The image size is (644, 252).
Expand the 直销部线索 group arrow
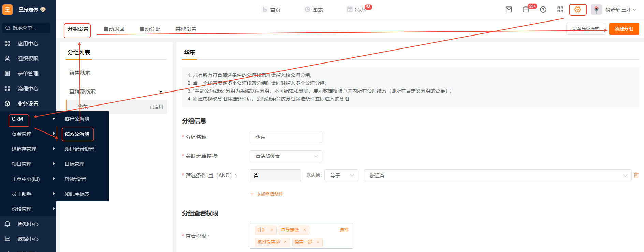point(161,92)
